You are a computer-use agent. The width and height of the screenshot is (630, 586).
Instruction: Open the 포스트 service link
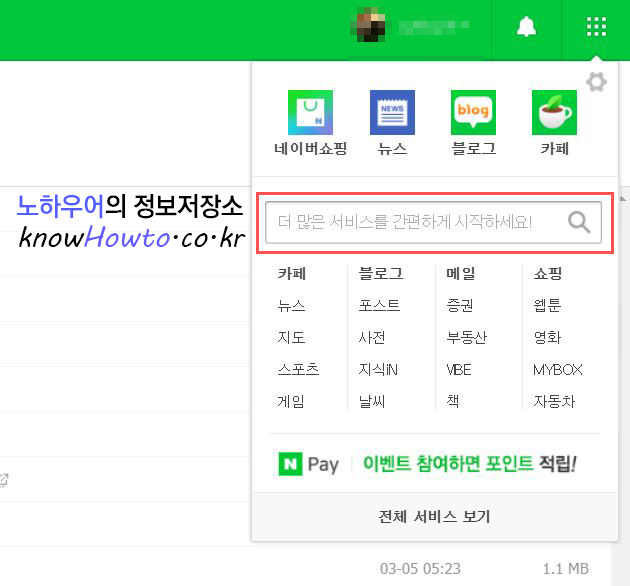[379, 305]
